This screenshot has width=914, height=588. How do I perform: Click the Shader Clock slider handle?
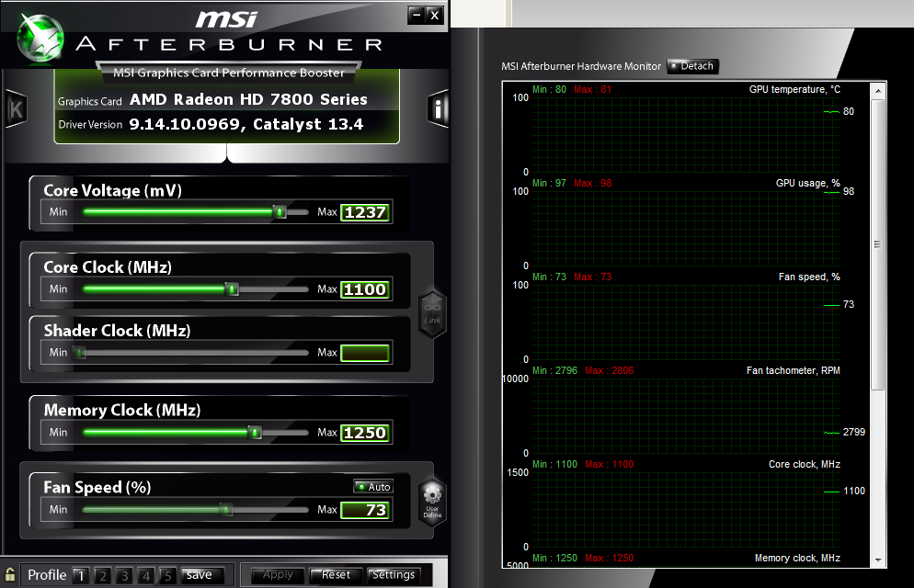coord(80,352)
